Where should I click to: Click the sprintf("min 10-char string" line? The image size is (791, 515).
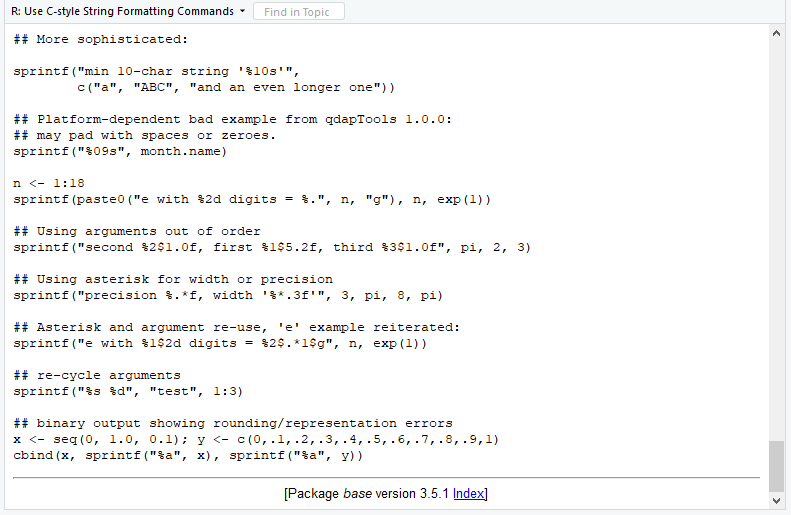point(157,71)
